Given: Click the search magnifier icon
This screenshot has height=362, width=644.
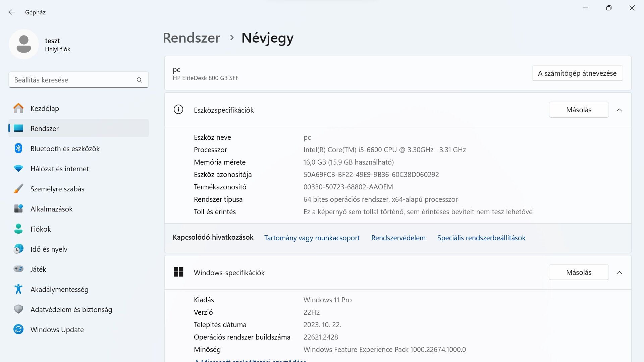Looking at the screenshot, I should pyautogui.click(x=140, y=80).
